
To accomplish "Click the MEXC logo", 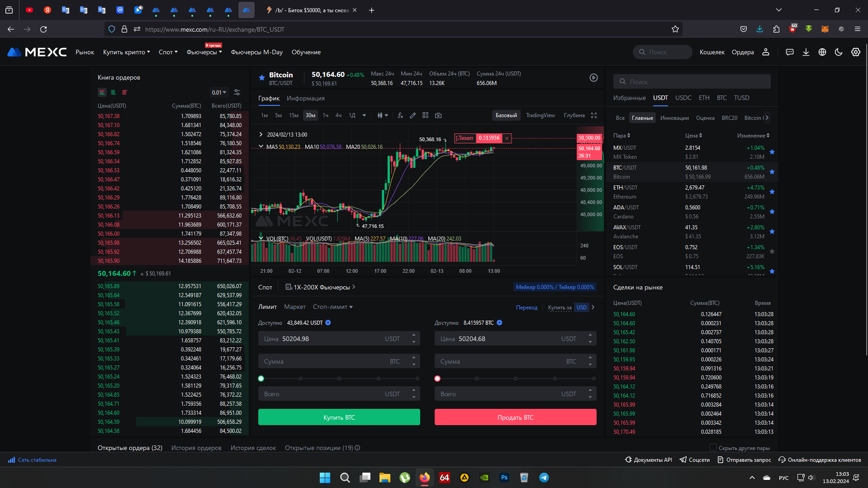I will point(37,52).
